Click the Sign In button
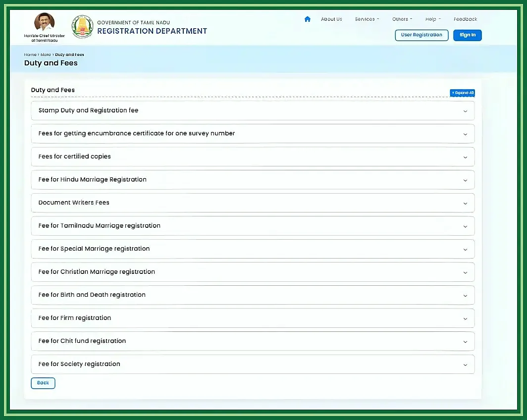The height and width of the screenshot is (420, 527). click(x=467, y=35)
